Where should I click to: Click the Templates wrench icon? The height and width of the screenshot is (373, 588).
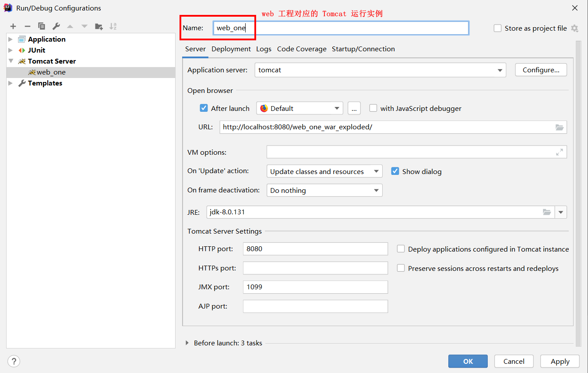(22, 83)
